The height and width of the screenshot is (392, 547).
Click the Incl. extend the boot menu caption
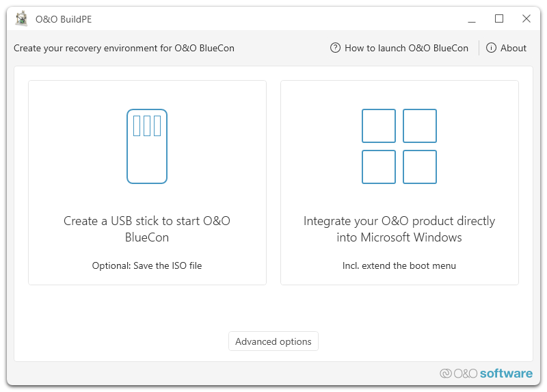[x=399, y=265]
